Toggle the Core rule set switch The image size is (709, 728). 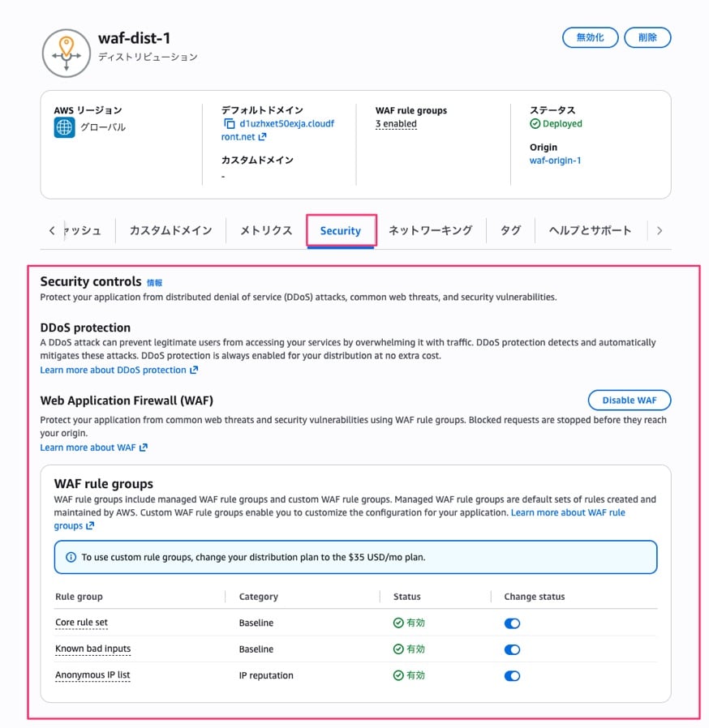512,623
